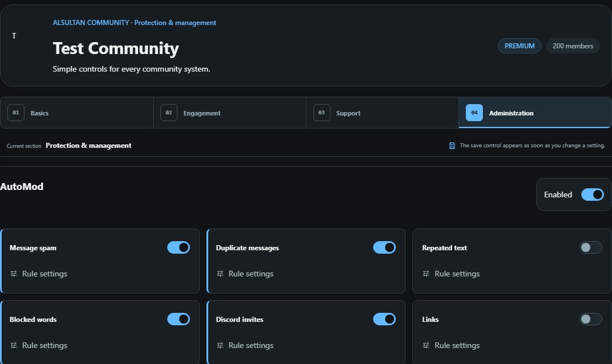The height and width of the screenshot is (364, 612).
Task: Click the sliders icon under Duplicate messages
Action: tap(220, 274)
